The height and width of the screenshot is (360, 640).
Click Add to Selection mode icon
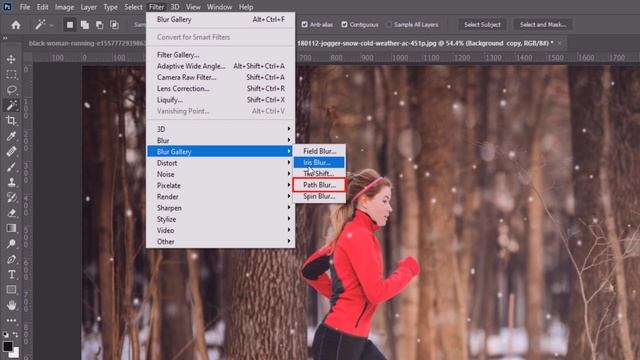84,25
